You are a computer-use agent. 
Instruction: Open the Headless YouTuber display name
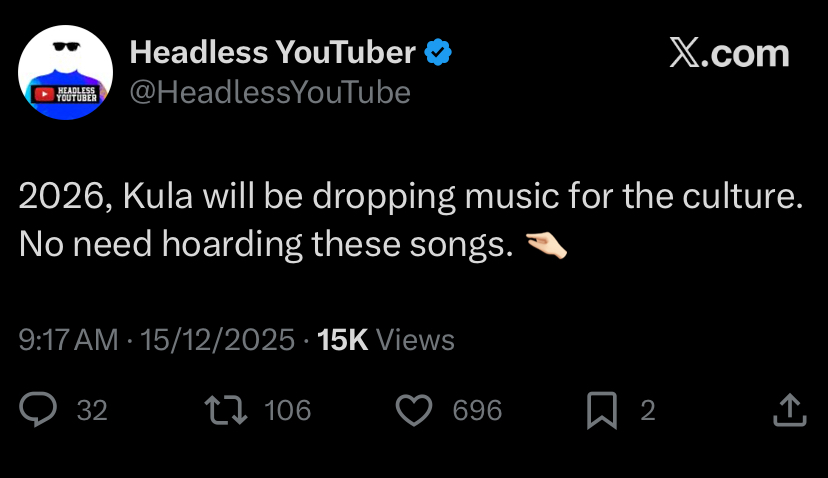coord(272,52)
